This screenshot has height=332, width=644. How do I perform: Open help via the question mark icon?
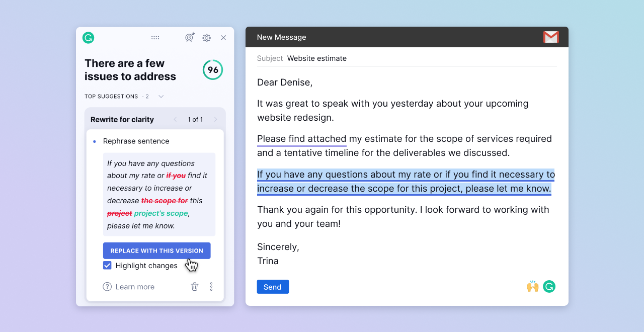(x=107, y=286)
